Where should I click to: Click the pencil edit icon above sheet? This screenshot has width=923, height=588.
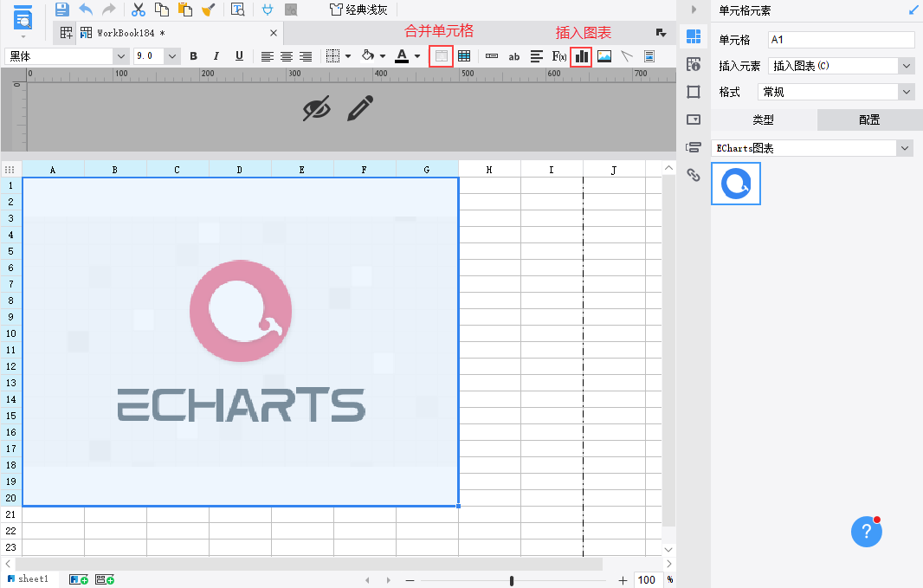click(360, 108)
